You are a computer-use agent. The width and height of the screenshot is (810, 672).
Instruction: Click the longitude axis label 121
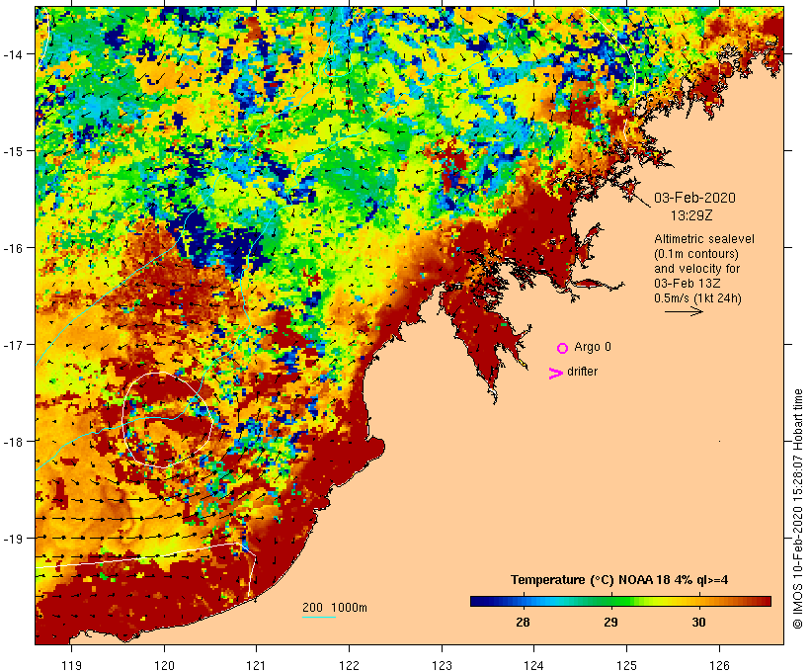(x=256, y=665)
